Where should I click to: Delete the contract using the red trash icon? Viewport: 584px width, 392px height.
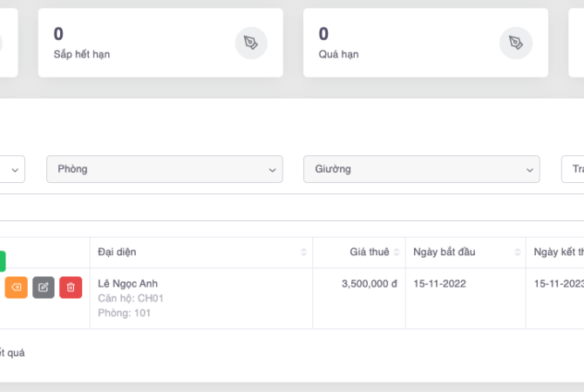pyautogui.click(x=71, y=287)
